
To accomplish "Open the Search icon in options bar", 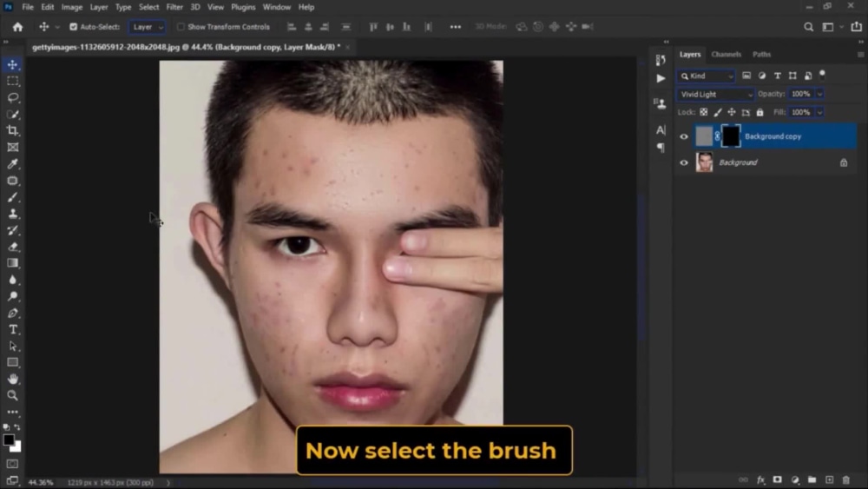I will coord(809,27).
